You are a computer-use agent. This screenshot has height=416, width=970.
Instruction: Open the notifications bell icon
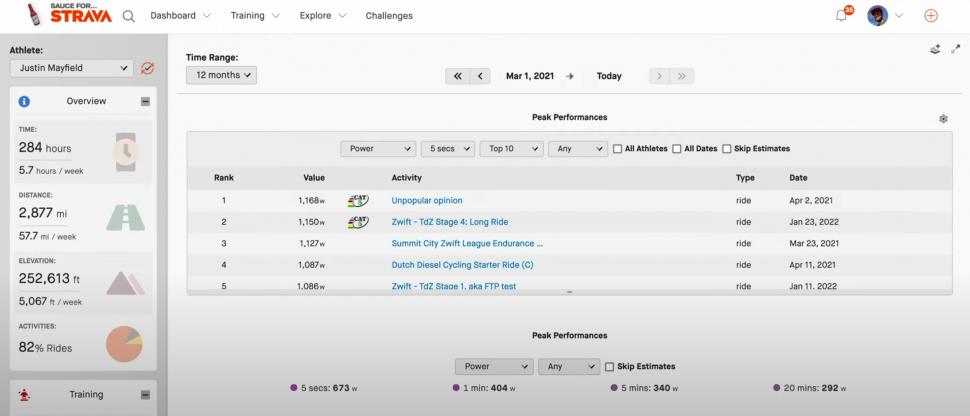(841, 16)
